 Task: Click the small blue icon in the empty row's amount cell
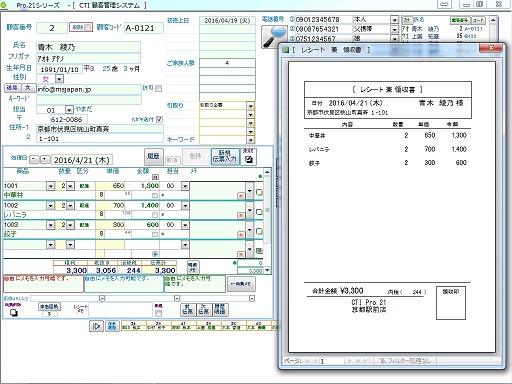coord(155,254)
